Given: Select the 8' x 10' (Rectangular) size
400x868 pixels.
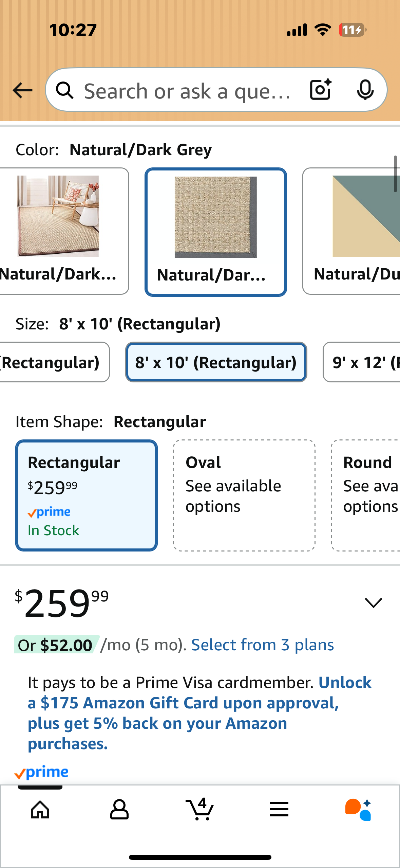Looking at the screenshot, I should (216, 362).
